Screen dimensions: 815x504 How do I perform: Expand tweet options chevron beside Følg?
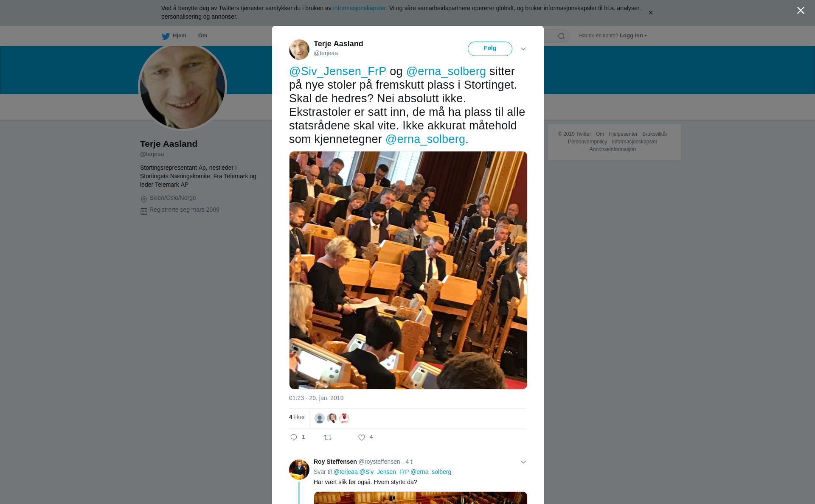523,49
